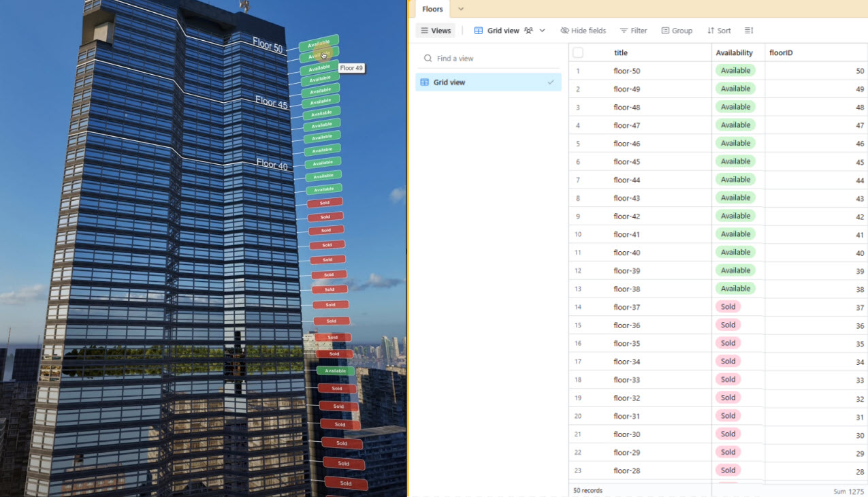The height and width of the screenshot is (497, 868).
Task: Click the Floor 50 label on the building
Action: [x=268, y=45]
